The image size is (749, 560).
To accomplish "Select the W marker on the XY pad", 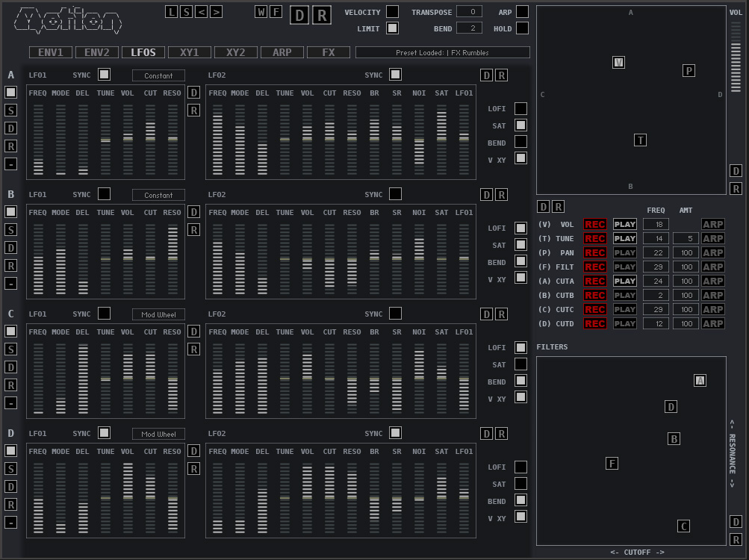I will tap(618, 63).
